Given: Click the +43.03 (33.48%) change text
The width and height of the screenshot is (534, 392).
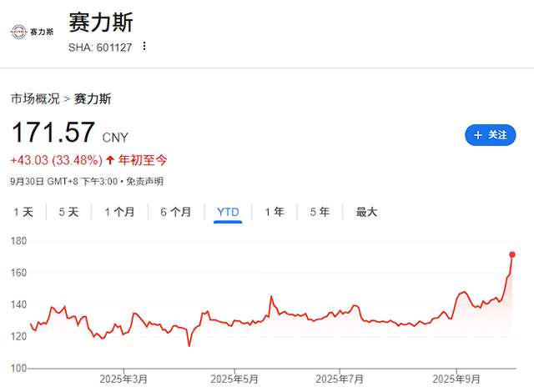Looking at the screenshot, I should pyautogui.click(x=57, y=160).
